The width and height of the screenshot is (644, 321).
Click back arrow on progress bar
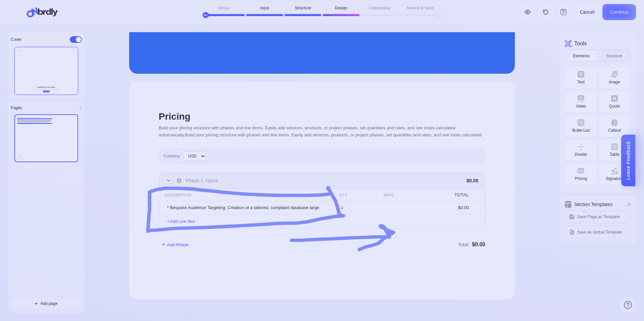point(206,15)
